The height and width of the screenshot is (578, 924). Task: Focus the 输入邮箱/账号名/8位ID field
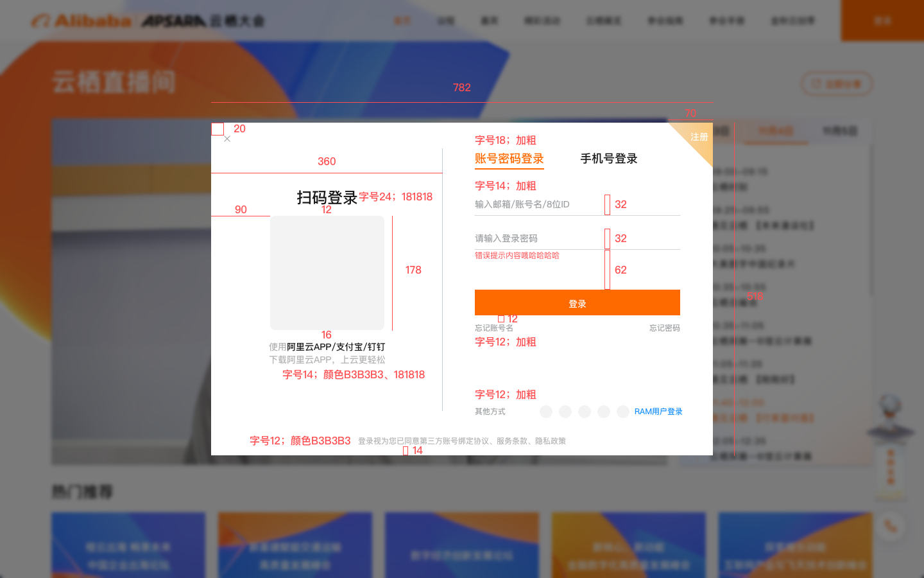coord(577,204)
